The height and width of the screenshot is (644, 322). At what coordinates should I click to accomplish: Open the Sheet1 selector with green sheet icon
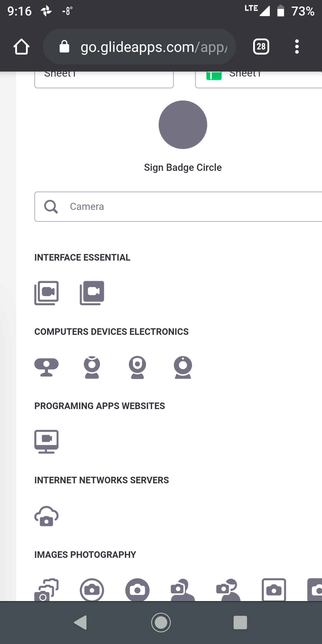(x=259, y=79)
